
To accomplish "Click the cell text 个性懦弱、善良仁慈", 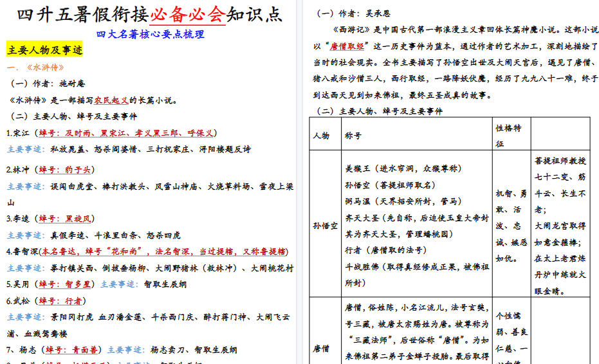I will point(511,332).
